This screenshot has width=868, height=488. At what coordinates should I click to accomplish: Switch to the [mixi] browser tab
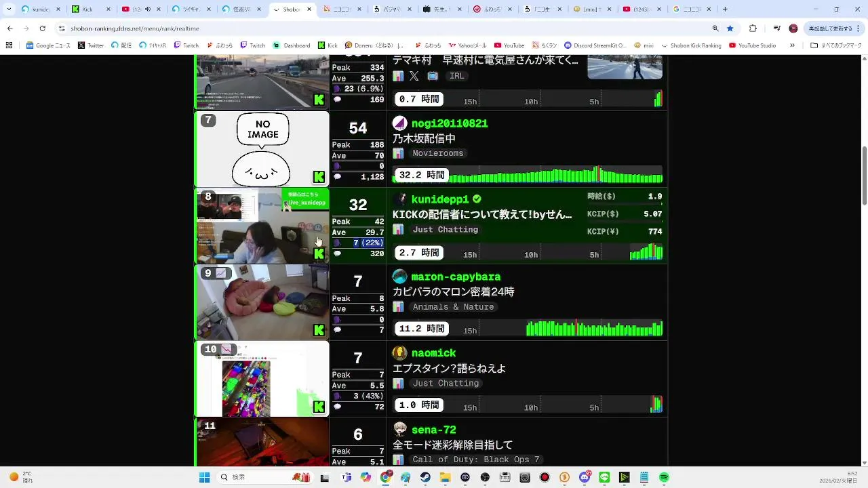click(x=591, y=9)
